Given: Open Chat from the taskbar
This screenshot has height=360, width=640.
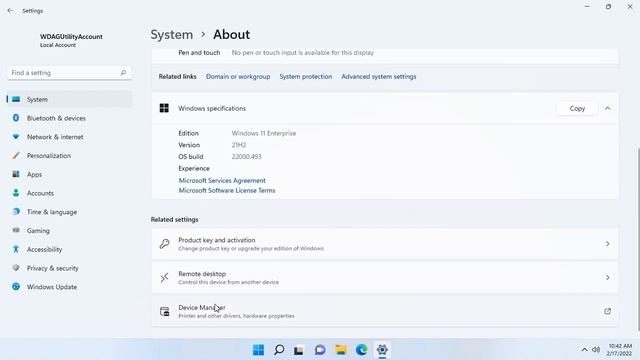Looking at the screenshot, I should (x=320, y=350).
